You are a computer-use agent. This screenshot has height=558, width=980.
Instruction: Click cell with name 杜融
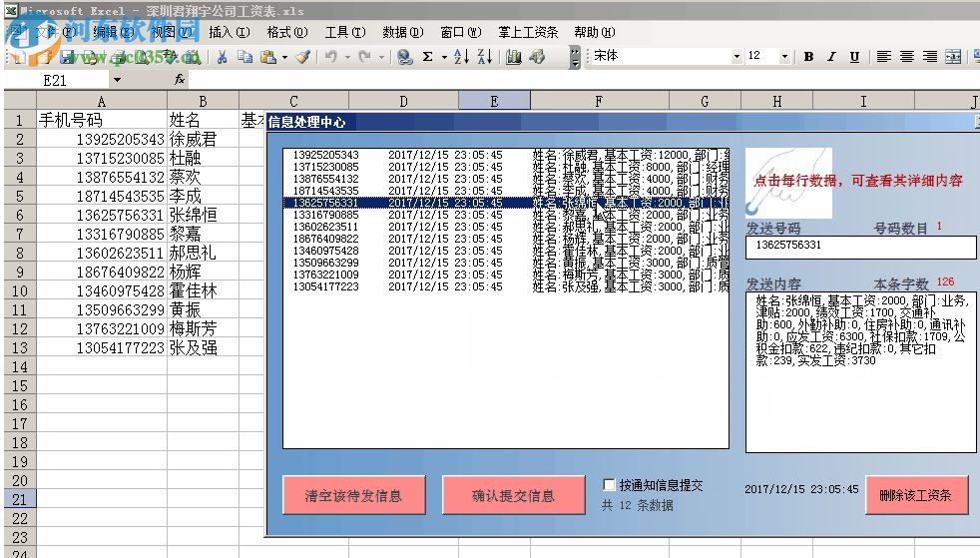tap(204, 158)
